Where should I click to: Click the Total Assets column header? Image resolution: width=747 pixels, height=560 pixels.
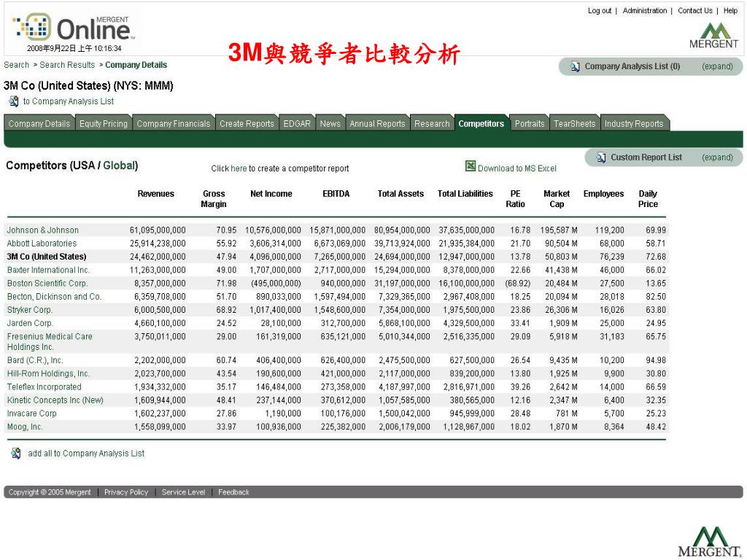pyautogui.click(x=400, y=194)
